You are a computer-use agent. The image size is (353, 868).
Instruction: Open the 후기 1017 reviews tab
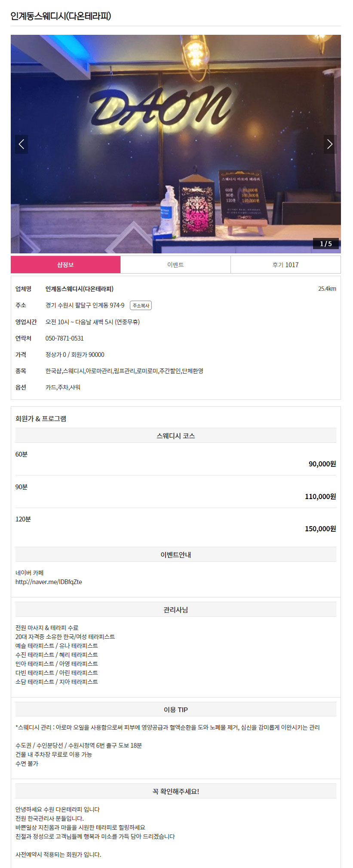(285, 265)
